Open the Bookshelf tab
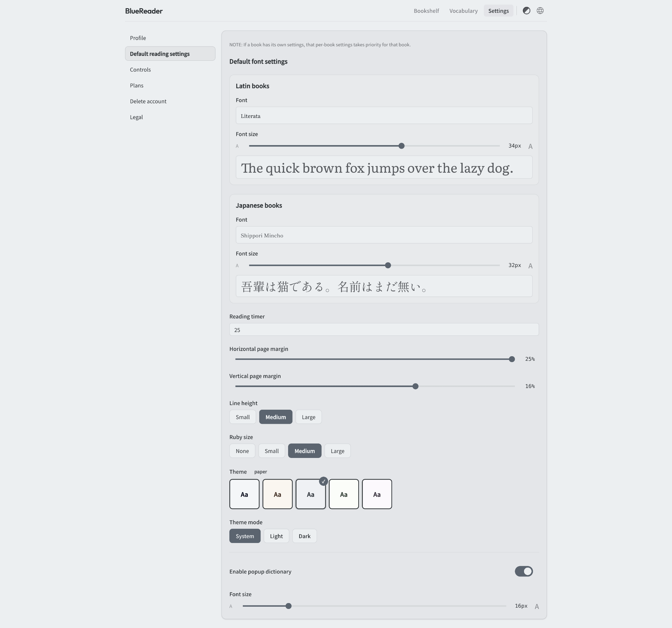 [426, 11]
